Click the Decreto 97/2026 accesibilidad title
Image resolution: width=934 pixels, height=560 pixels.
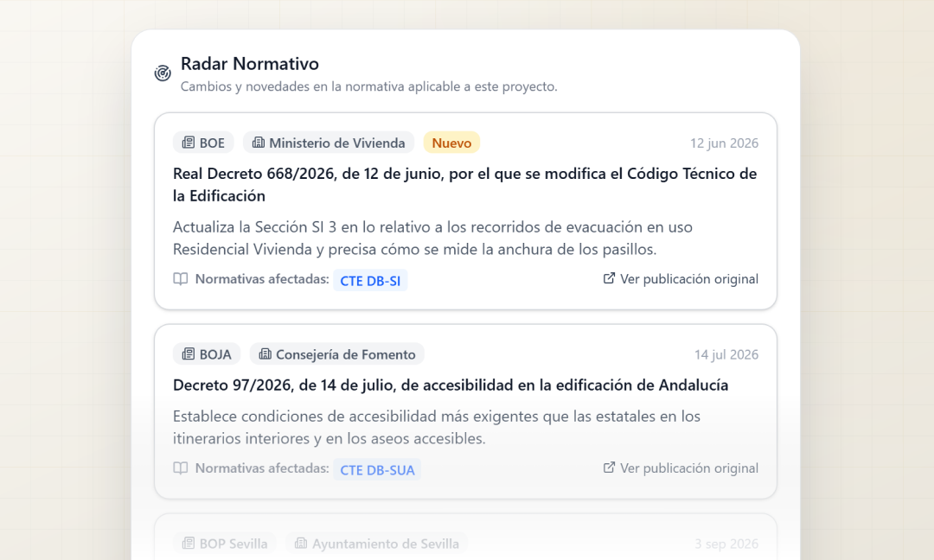[x=451, y=385]
